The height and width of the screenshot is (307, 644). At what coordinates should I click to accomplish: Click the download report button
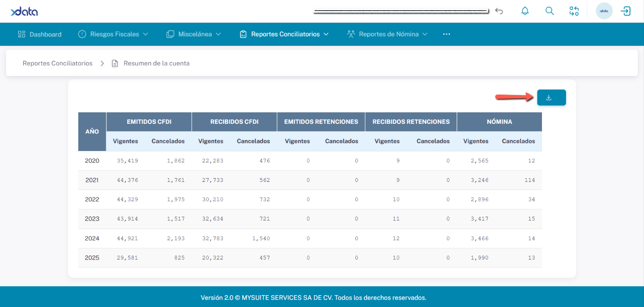point(551,98)
